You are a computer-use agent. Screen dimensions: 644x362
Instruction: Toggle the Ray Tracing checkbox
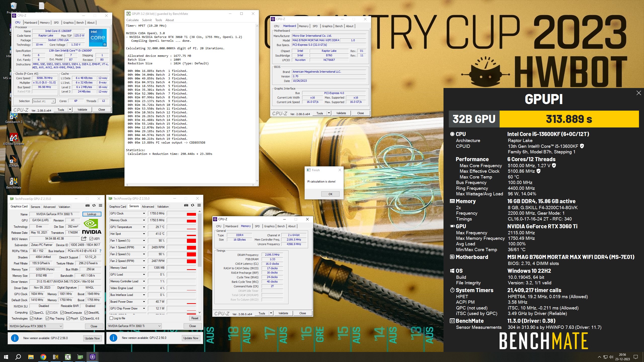tap(47, 319)
